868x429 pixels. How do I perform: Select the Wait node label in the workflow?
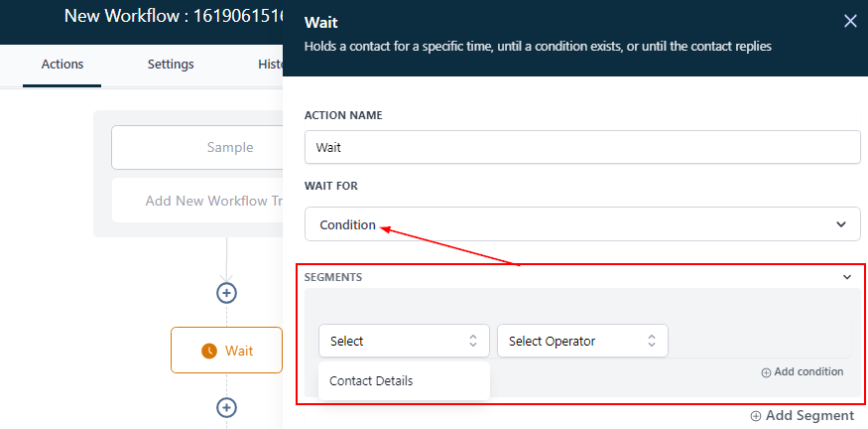[x=239, y=351]
